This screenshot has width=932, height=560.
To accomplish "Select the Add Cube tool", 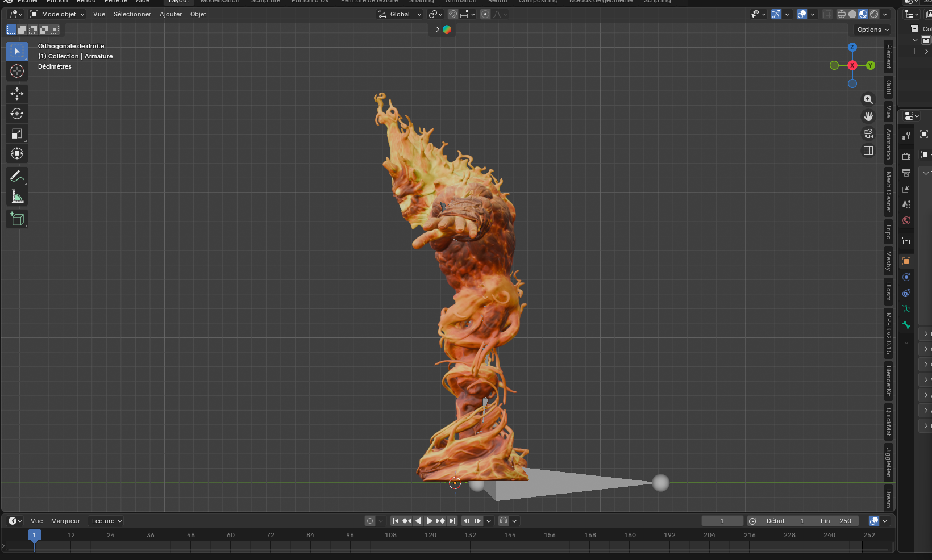I will [17, 219].
